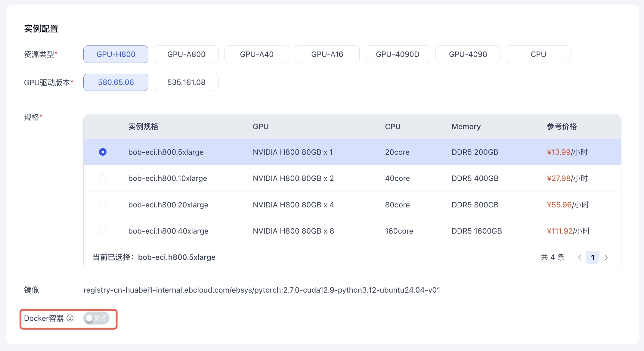Select bob-eci.h800.20xlarge radio button

(x=103, y=205)
